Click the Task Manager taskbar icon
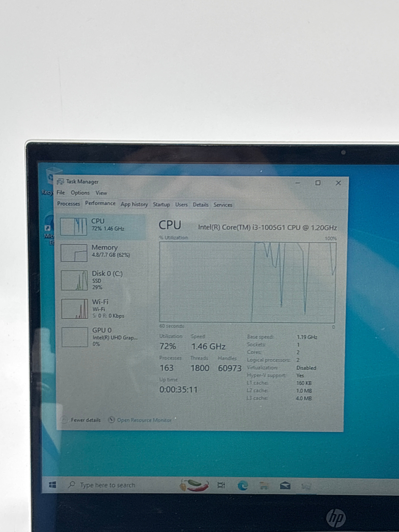 (x=306, y=486)
